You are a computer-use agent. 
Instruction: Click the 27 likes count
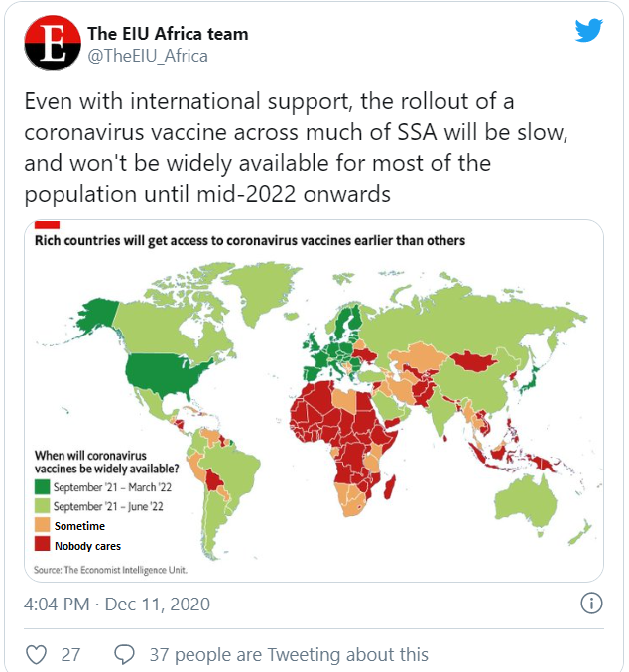click(x=70, y=654)
